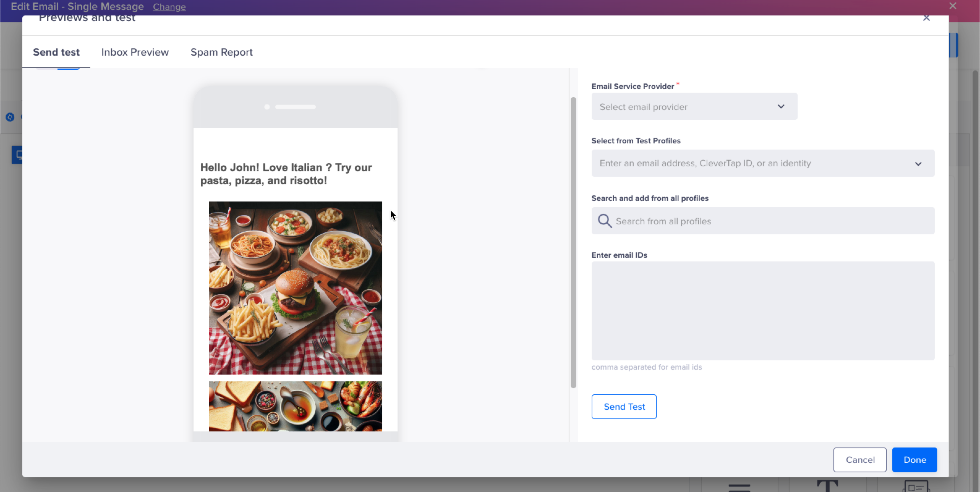
Task: Click the Change link next to Edit Email
Action: [x=169, y=7]
